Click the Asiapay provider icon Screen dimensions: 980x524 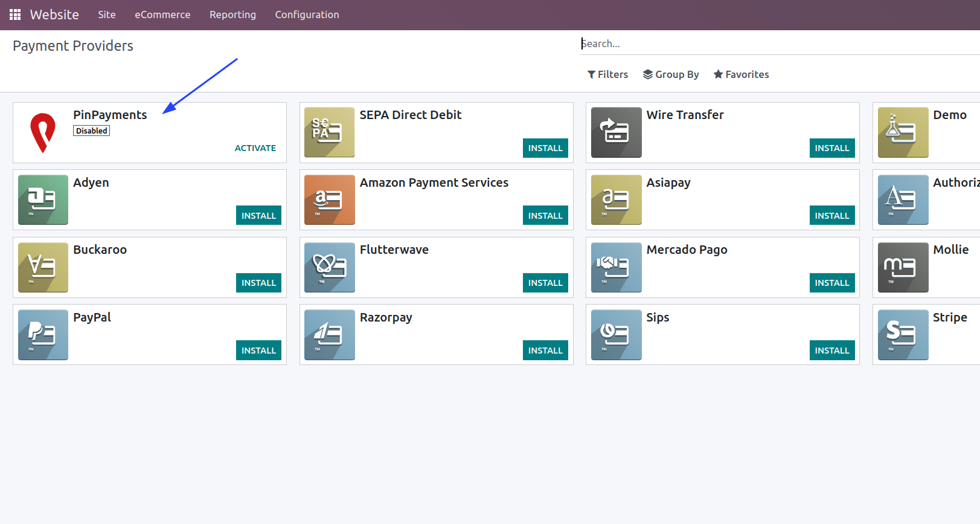616,200
